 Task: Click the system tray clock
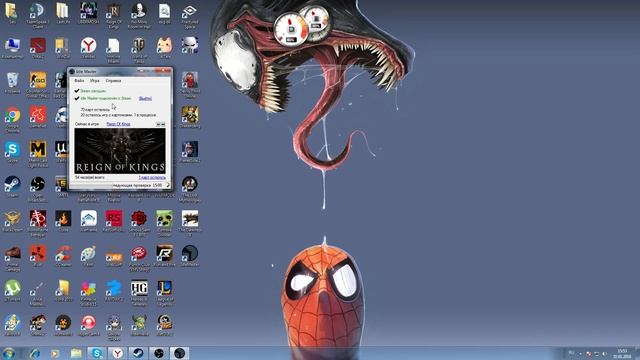[622, 353]
